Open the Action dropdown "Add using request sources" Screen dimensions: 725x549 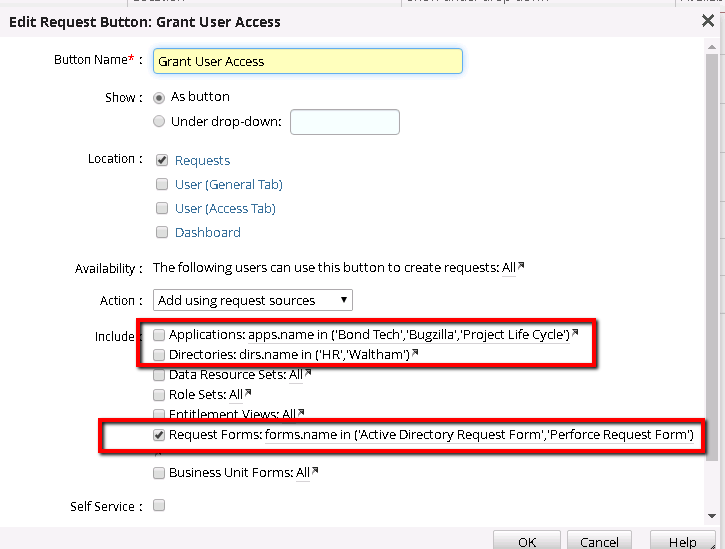(253, 300)
